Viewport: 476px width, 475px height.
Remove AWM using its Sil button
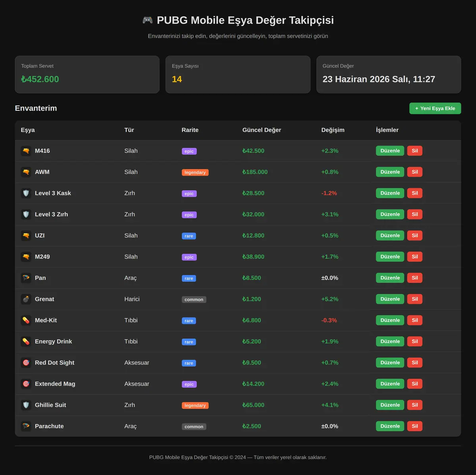pos(415,172)
